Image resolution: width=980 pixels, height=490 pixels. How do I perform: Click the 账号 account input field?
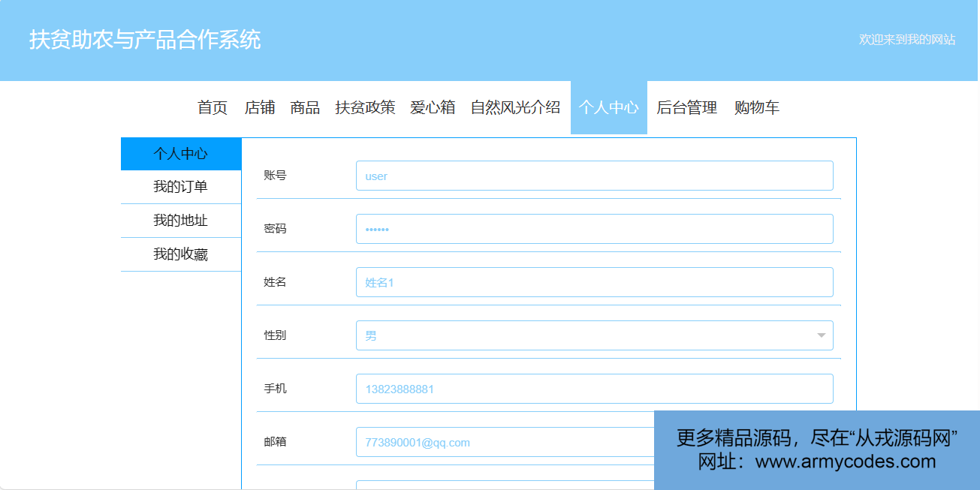[x=594, y=176]
